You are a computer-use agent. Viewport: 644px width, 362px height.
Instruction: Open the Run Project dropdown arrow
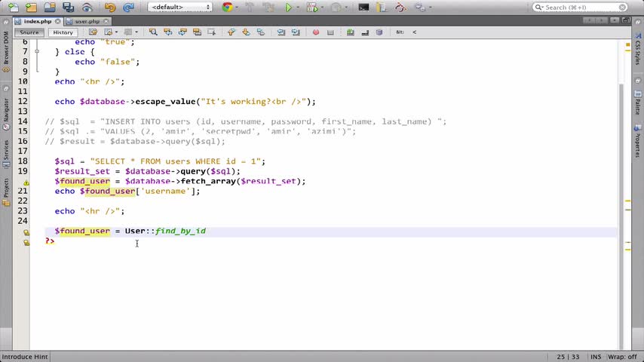pos(297,8)
